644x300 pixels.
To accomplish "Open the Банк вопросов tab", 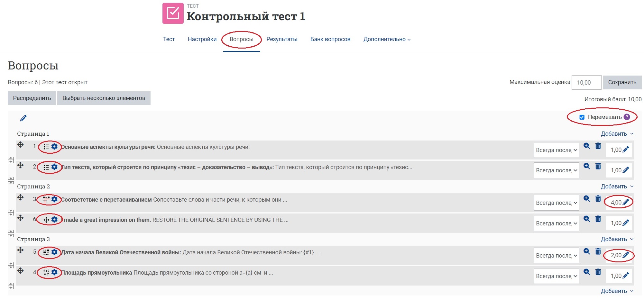I will pyautogui.click(x=330, y=39).
